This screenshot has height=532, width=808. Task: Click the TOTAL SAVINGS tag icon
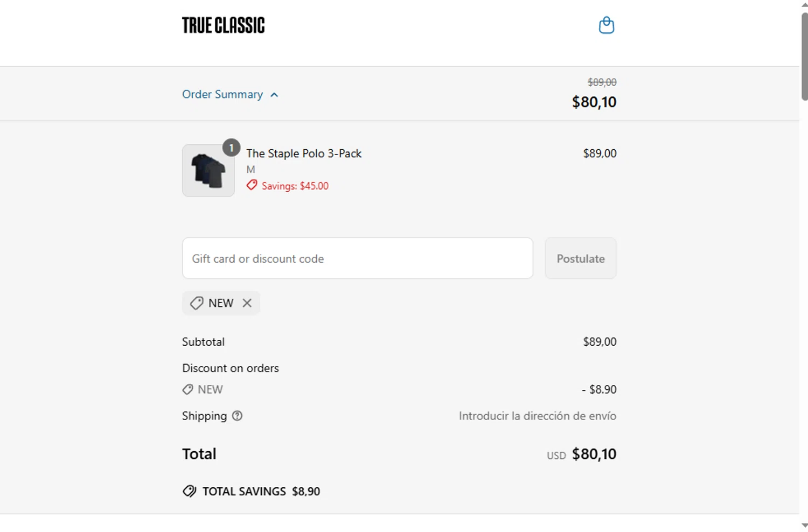[x=190, y=491]
